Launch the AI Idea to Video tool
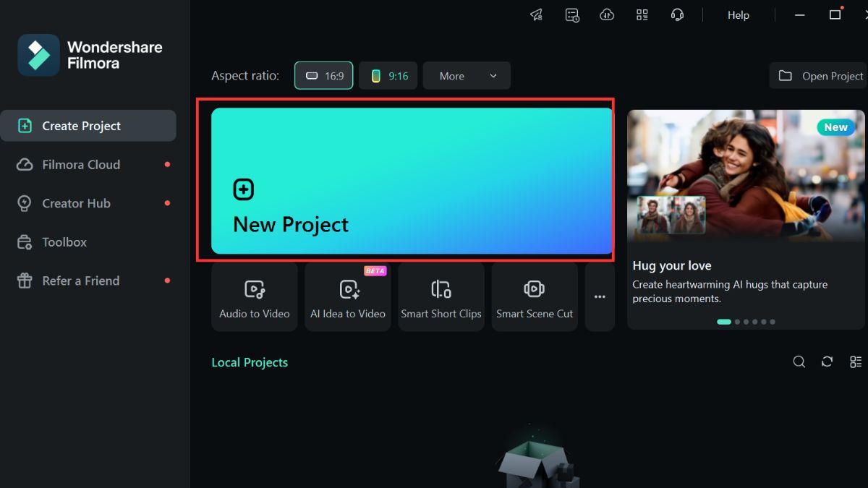The width and height of the screenshot is (868, 488). pos(348,297)
